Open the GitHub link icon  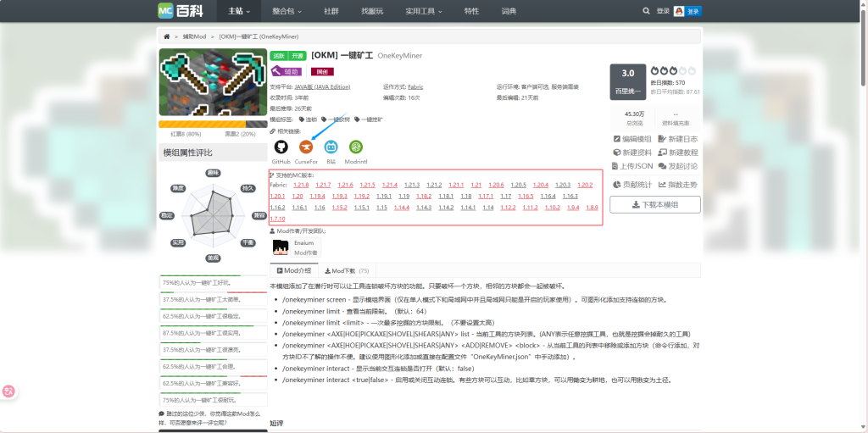(281, 147)
